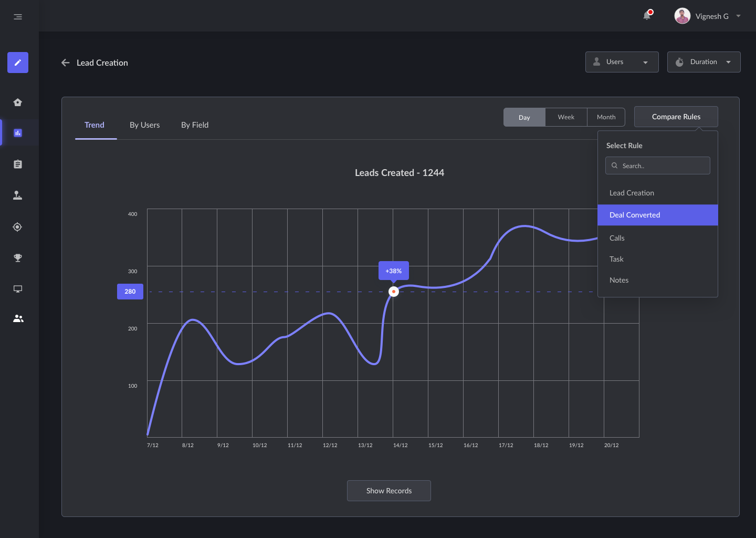Viewport: 756px width, 538px height.
Task: Click the purple pencil edit icon
Action: click(18, 63)
